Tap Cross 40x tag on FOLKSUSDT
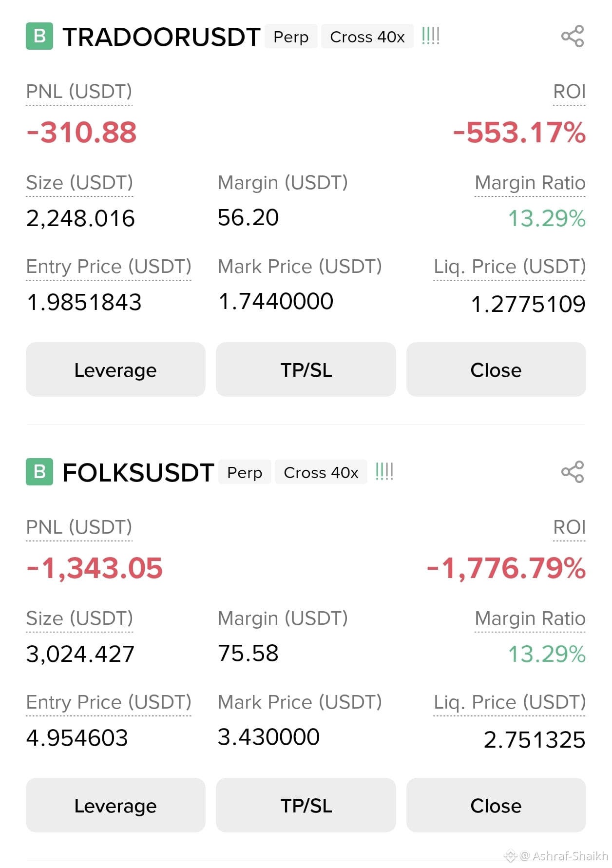This screenshot has height=868, width=612. click(x=321, y=472)
